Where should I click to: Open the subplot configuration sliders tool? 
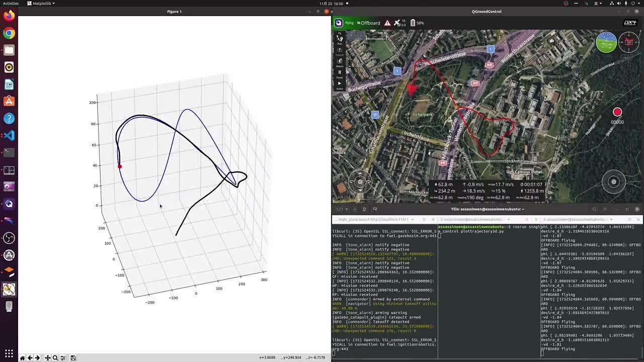63,358
